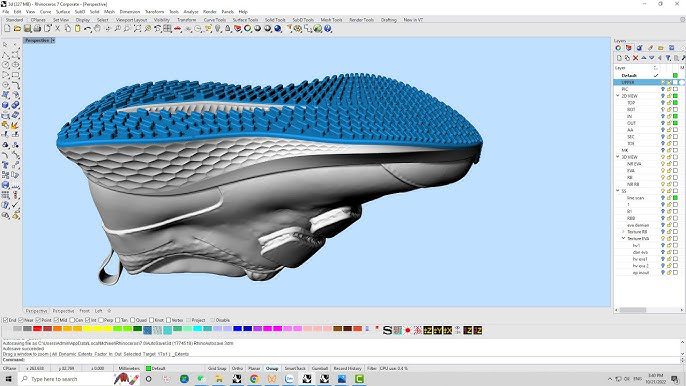Toggle Gumball in status bar
686x386 pixels.
click(x=320, y=368)
